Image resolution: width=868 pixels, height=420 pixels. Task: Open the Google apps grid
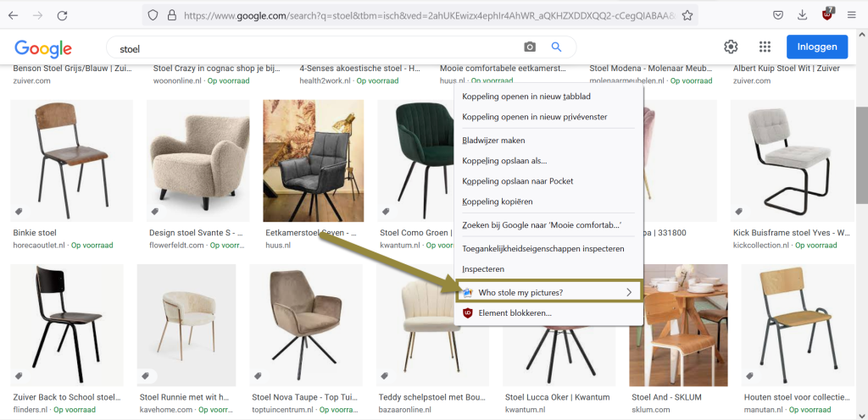click(765, 47)
